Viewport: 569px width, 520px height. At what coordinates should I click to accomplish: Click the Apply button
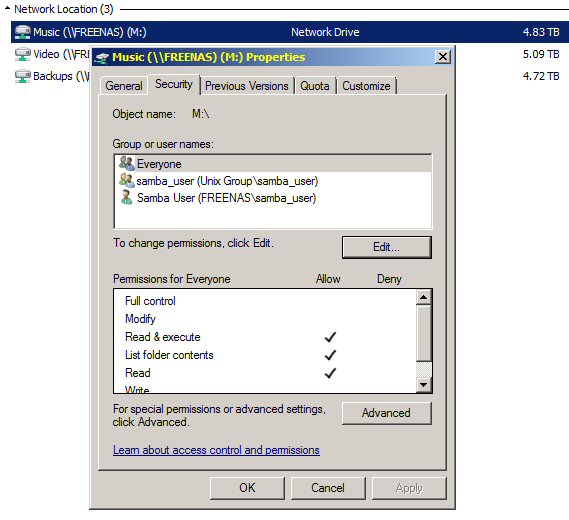409,488
